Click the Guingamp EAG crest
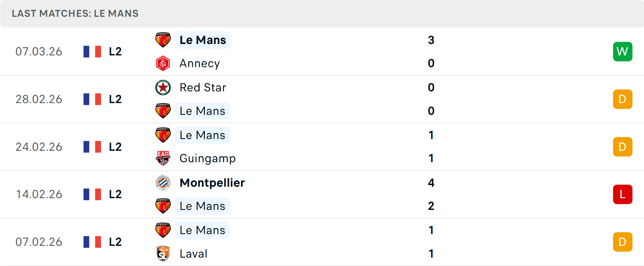 163,158
